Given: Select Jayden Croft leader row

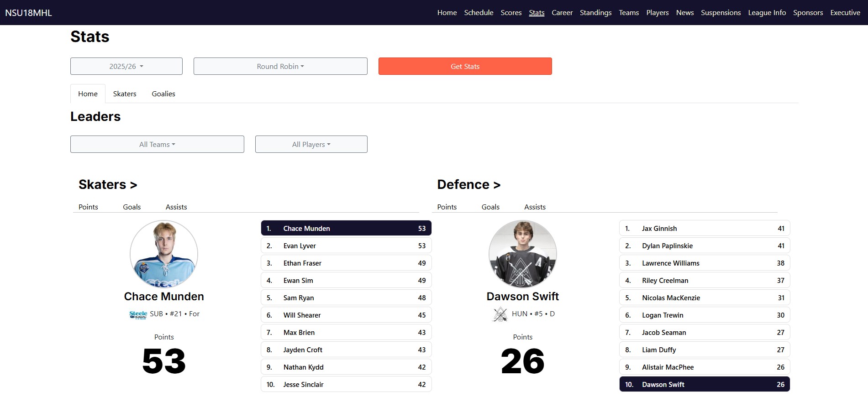Looking at the screenshot, I should [346, 350].
